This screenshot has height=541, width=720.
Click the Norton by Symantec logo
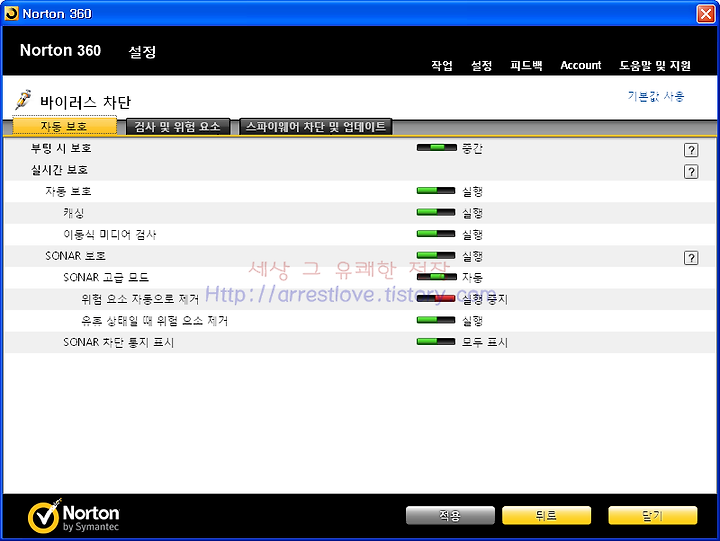(73, 516)
